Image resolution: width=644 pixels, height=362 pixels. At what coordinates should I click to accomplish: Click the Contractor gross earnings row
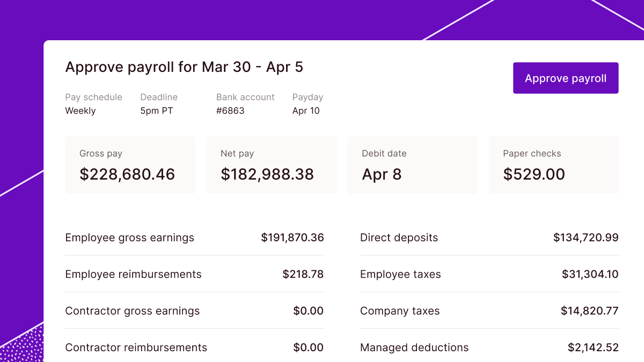point(194,311)
